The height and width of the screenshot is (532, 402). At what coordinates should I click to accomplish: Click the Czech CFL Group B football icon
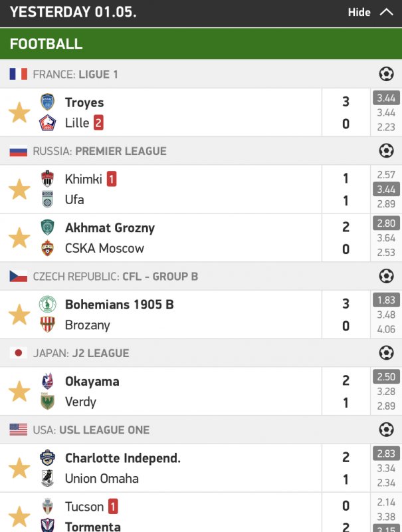[386, 276]
